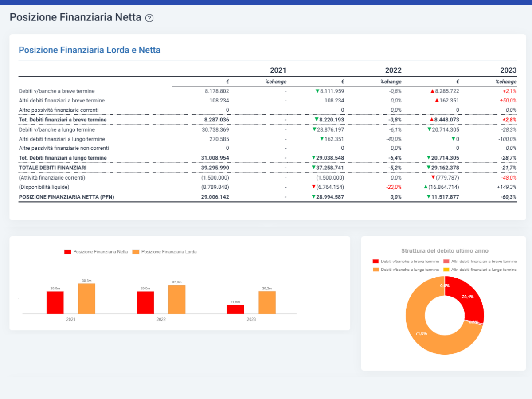
Task: Click the value (16.864.714)
Action: click(444, 187)
